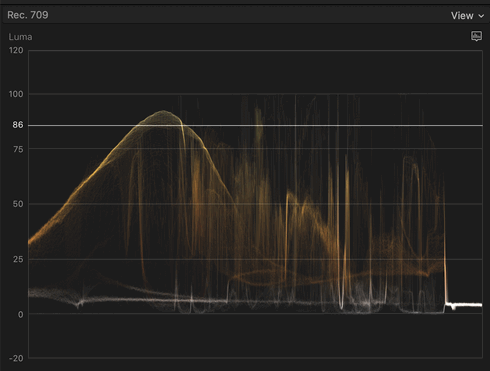Image resolution: width=490 pixels, height=371 pixels.
Task: Click the 25 scale label
Action: tap(18, 259)
